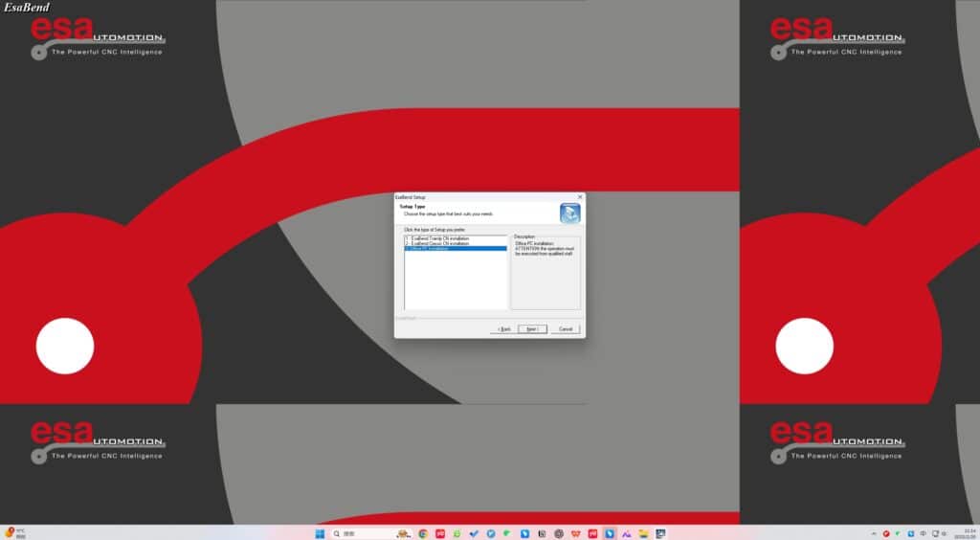Viewport: 980px width, 540px height.
Task: Toggle the 中 input method indicator
Action: pyautogui.click(x=923, y=533)
